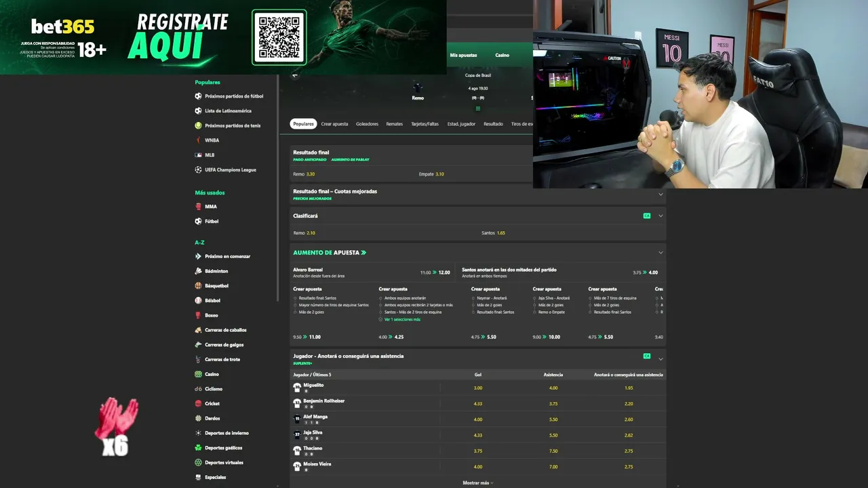The width and height of the screenshot is (868, 488).
Task: Open the Goleadores tab
Action: coord(367,124)
